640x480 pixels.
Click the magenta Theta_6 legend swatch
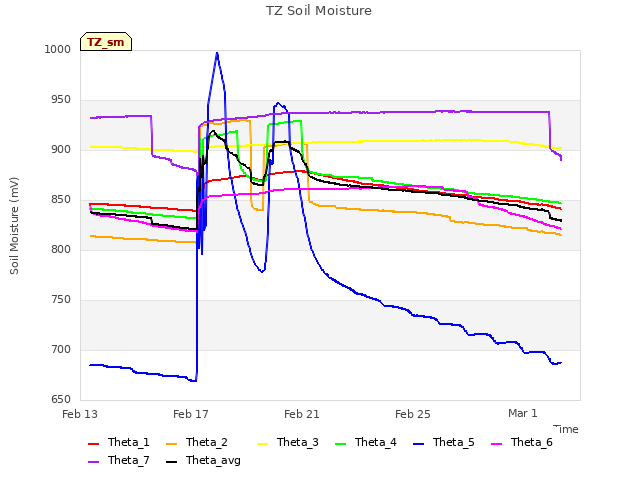click(x=496, y=444)
